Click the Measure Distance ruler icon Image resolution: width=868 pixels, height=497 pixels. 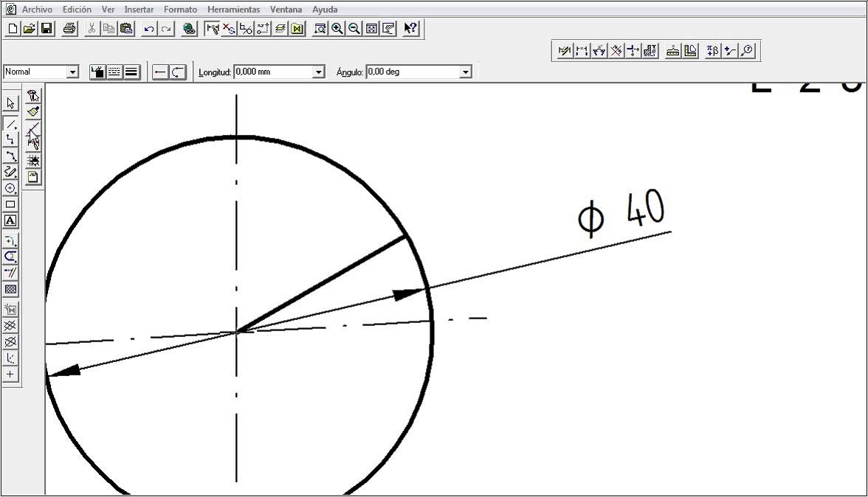coord(672,51)
